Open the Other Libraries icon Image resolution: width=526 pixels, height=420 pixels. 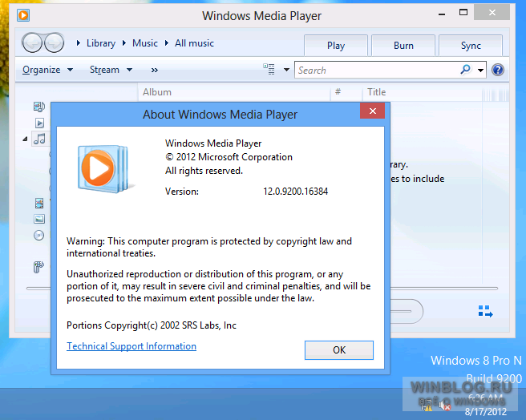coord(38,267)
